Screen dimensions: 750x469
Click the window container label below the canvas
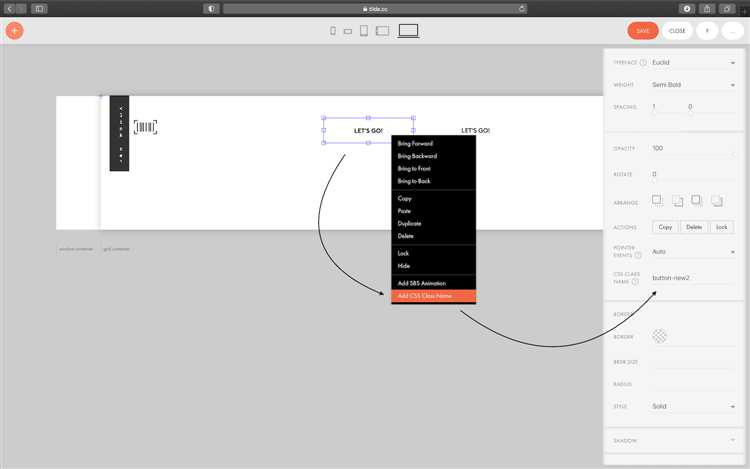click(76, 249)
